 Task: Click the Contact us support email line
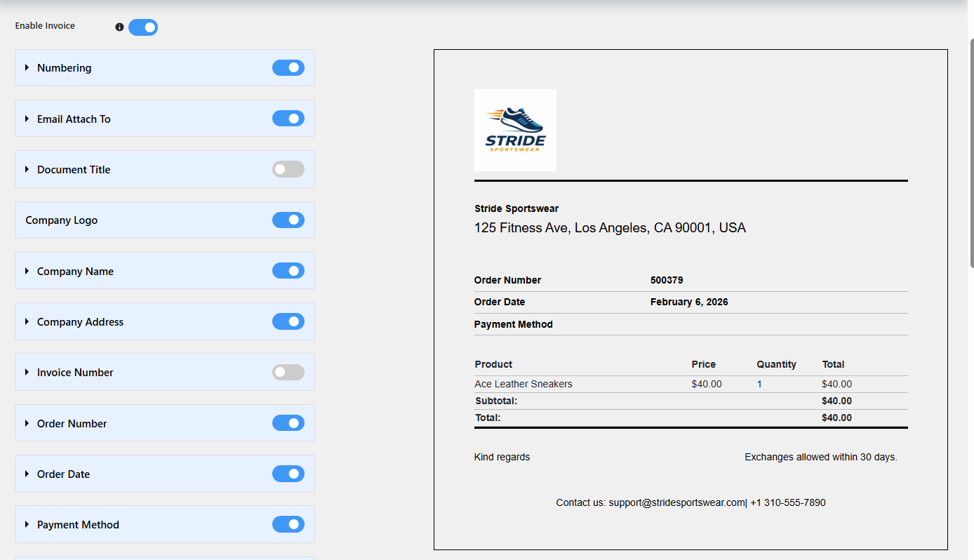691,502
